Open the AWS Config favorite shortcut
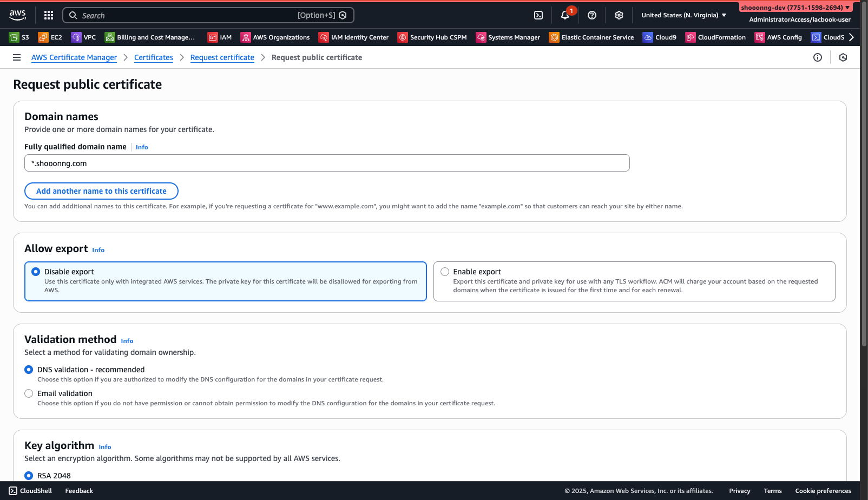Viewport: 868px width, 500px height. pos(778,37)
